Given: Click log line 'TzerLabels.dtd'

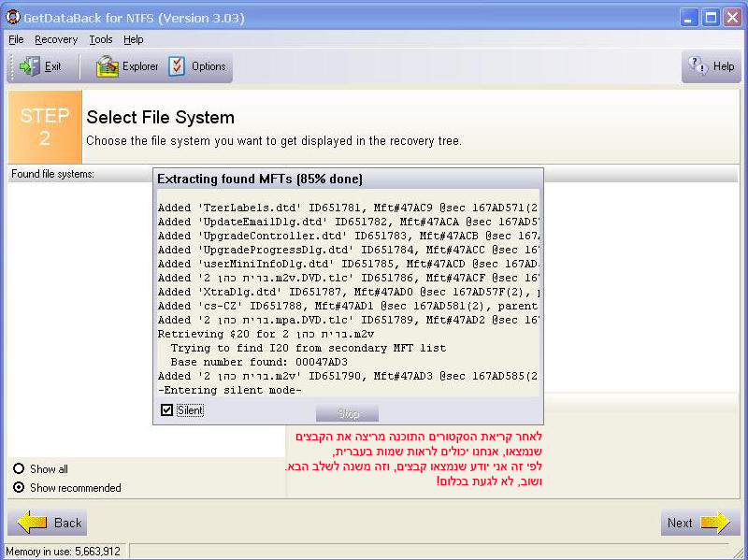Looking at the screenshot, I should pyautogui.click(x=348, y=208).
